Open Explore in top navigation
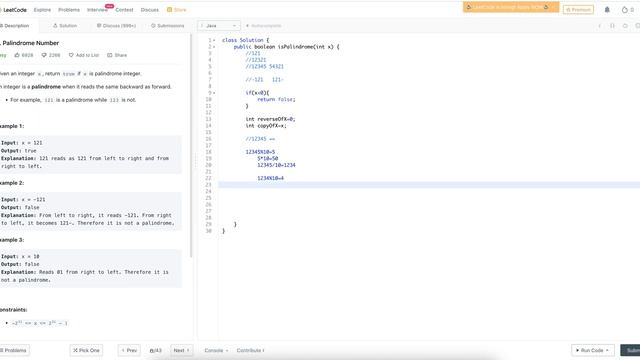 click(x=42, y=10)
